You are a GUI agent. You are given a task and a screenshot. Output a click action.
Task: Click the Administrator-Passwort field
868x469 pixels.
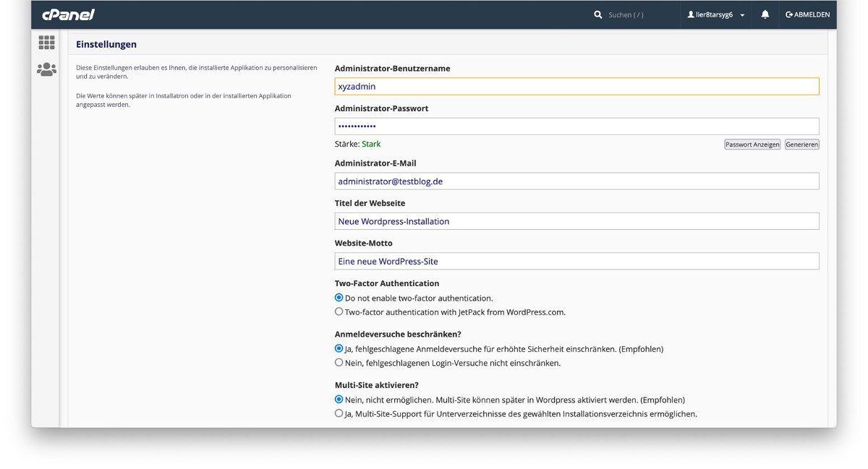coord(576,126)
